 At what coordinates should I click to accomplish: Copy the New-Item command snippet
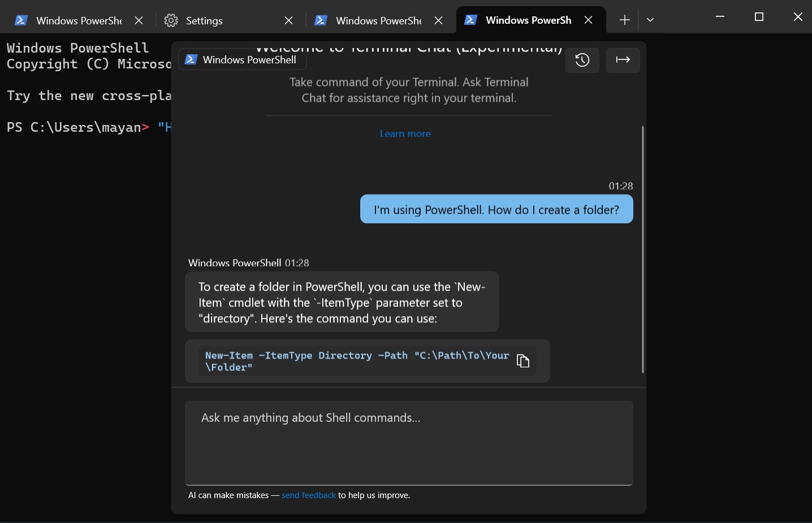click(522, 361)
